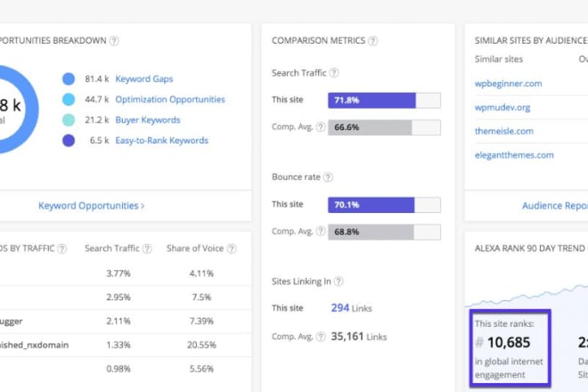Viewport: 588px width, 392px height.
Task: Click the 10,685 site rank number
Action: click(509, 342)
